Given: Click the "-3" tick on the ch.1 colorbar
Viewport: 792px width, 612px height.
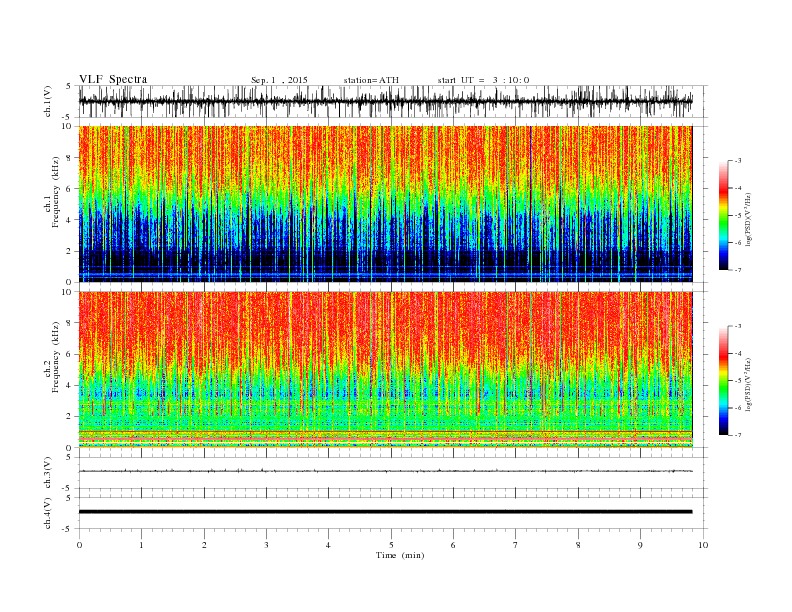Looking at the screenshot, I should 738,161.
